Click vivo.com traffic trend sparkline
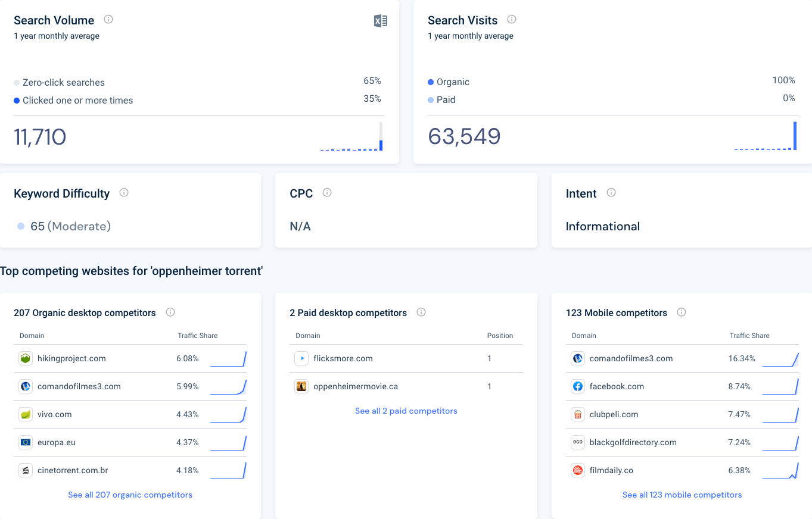 [x=228, y=414]
